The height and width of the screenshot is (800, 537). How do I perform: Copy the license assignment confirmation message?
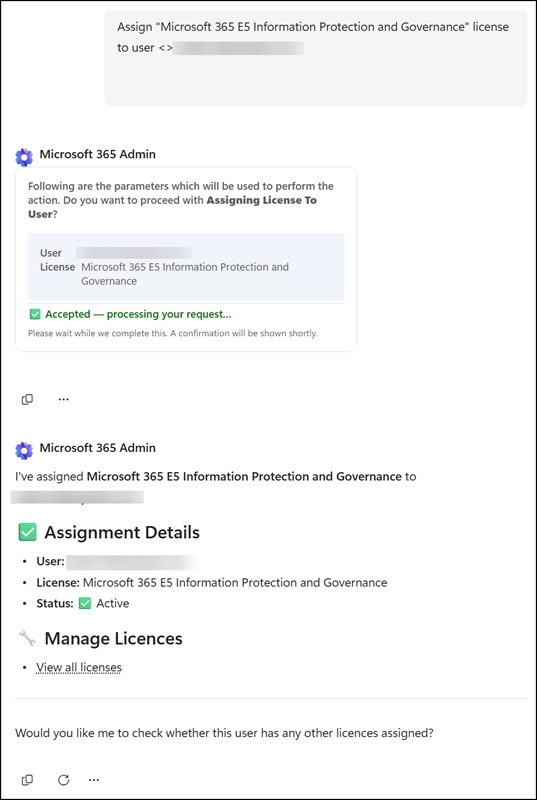[27, 780]
